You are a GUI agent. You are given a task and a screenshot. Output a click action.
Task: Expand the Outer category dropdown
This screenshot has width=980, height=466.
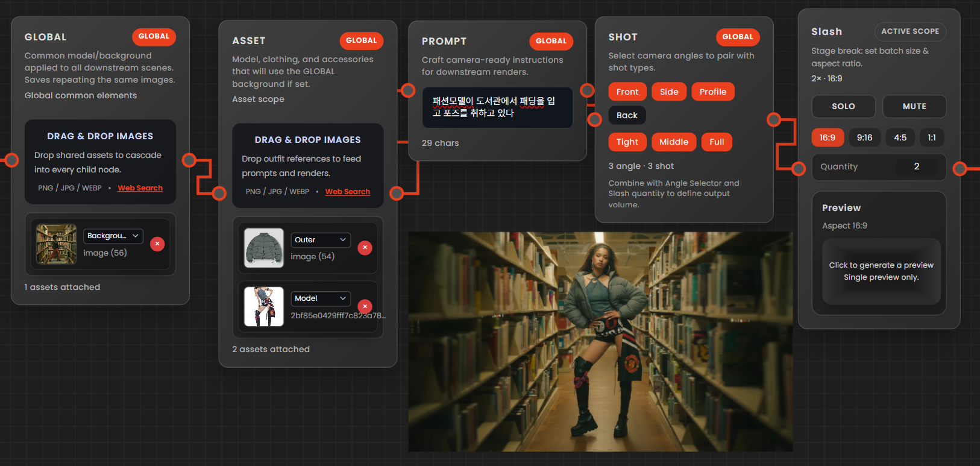tap(321, 240)
